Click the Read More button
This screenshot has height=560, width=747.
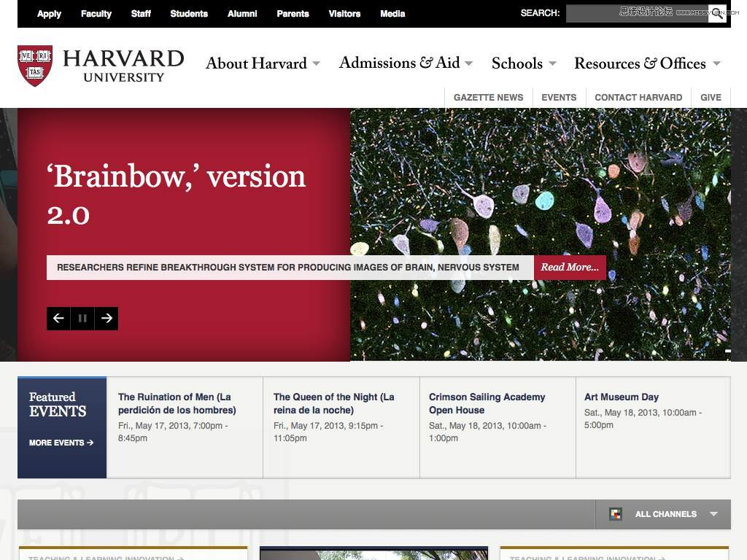coord(570,267)
